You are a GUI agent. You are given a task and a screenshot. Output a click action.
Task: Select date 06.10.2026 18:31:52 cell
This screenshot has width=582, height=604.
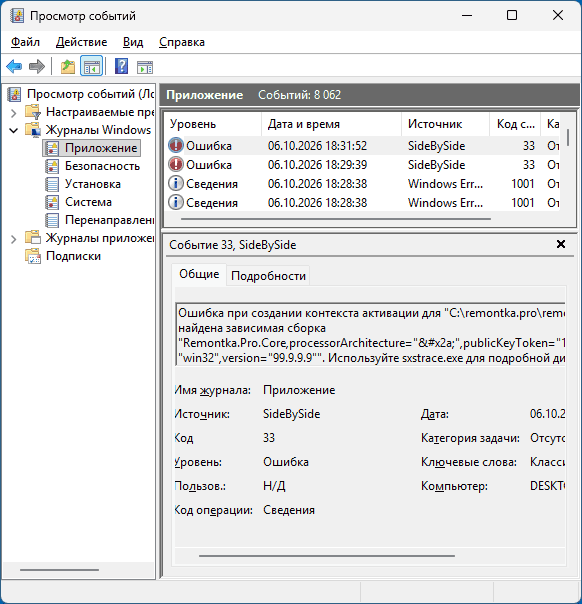[317, 146]
